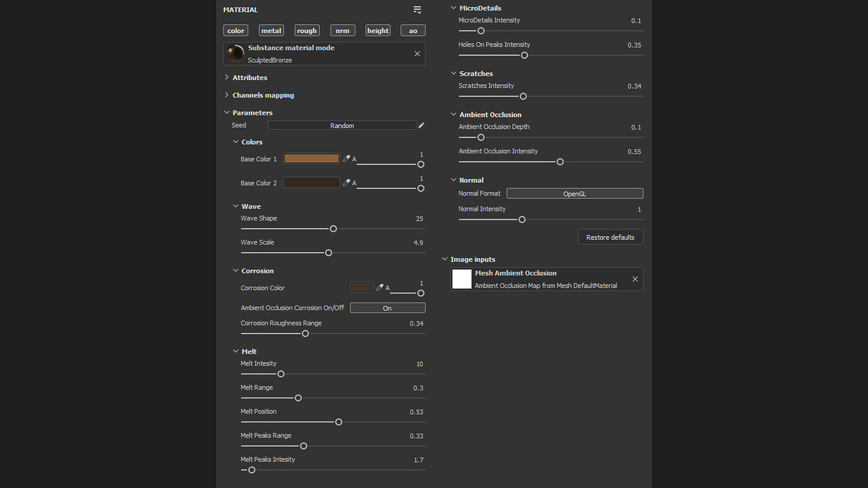Remove the Mesh Ambient Occlusion input
868x488 pixels.
pyautogui.click(x=635, y=279)
